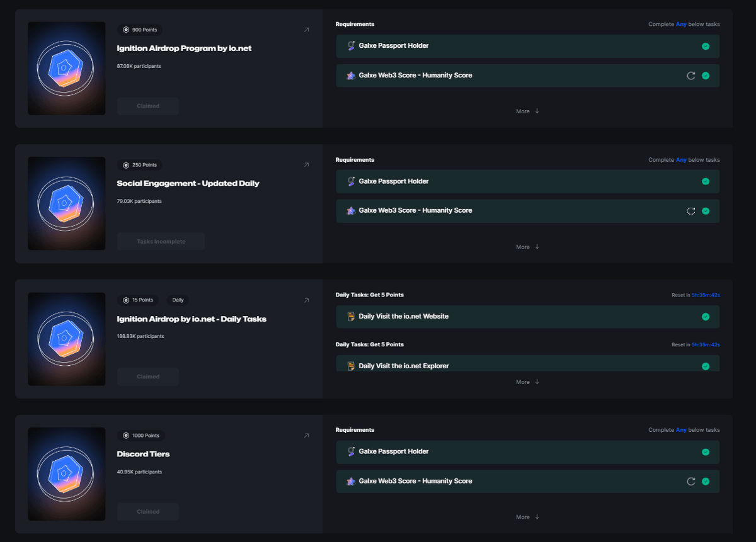The image size is (756, 542).
Task: Click 188.83K participants text
Action: 140,336
